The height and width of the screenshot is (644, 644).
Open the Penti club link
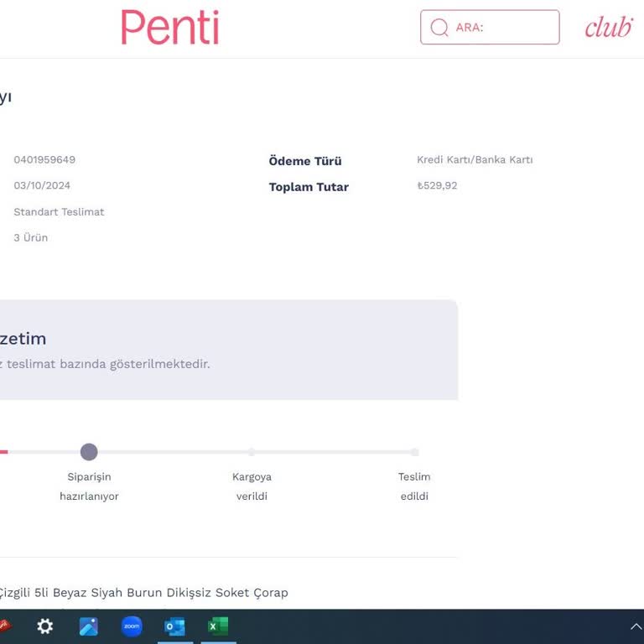(609, 27)
